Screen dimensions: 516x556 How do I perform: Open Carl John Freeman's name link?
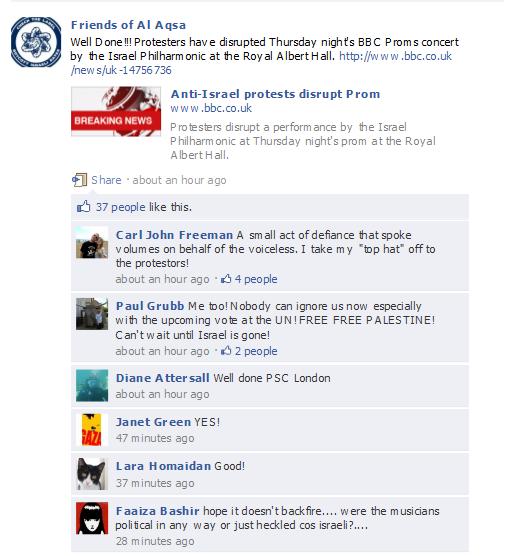tap(174, 235)
